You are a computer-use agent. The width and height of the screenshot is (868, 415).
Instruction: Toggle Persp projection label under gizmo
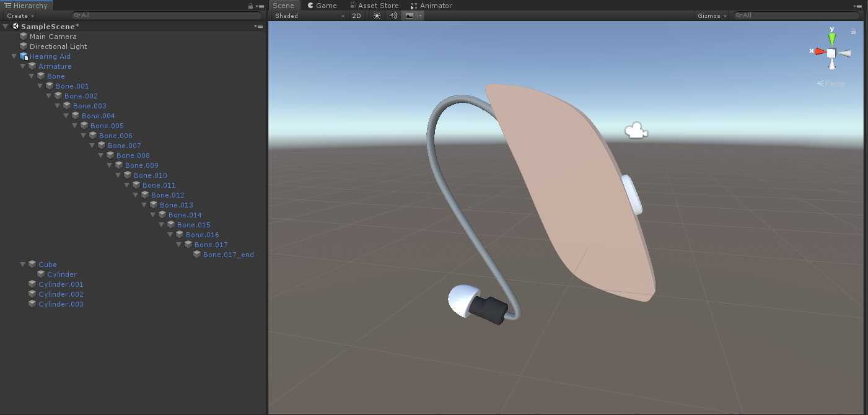pos(831,84)
